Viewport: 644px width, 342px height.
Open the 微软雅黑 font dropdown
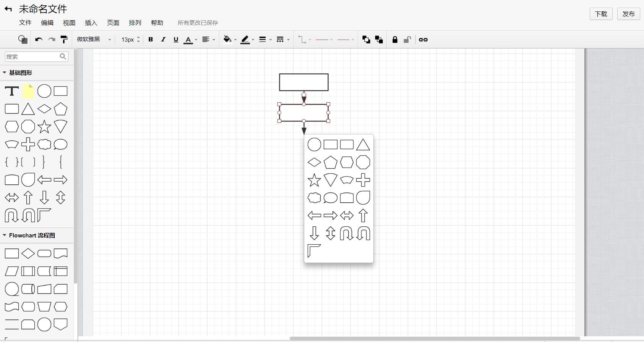(x=94, y=39)
